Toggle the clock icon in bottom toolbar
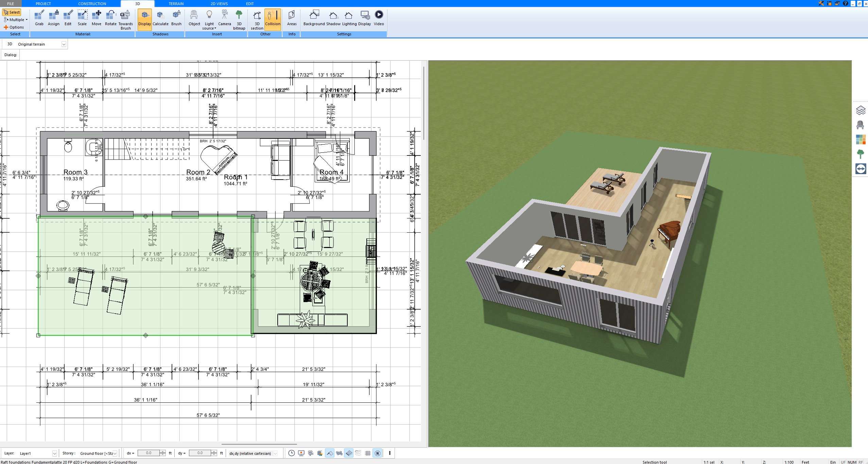 (291, 453)
